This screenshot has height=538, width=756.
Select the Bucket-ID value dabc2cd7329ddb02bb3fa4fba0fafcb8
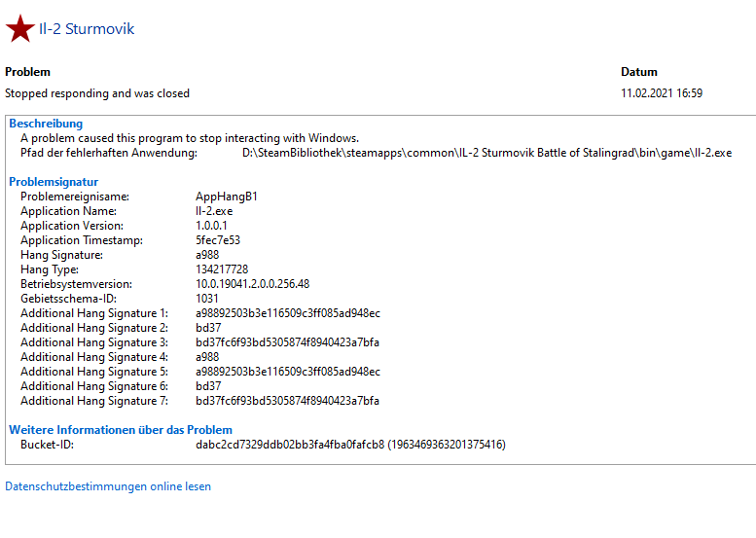click(x=290, y=445)
